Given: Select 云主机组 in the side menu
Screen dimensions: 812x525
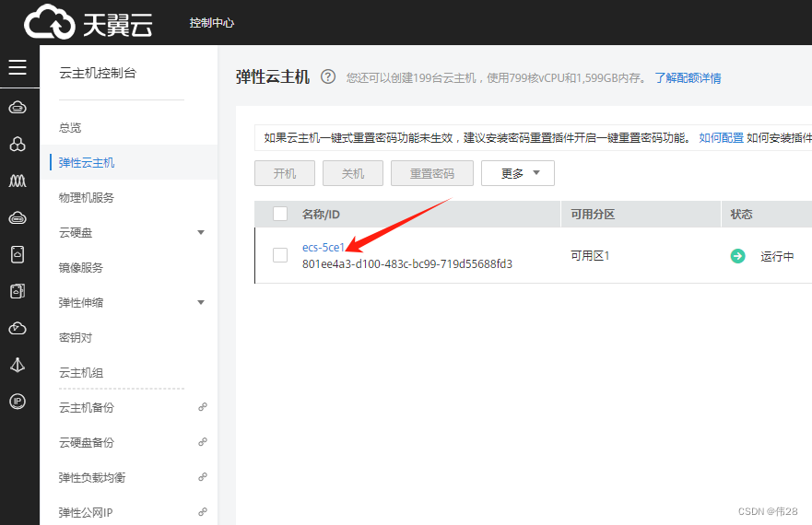Looking at the screenshot, I should [x=81, y=372].
